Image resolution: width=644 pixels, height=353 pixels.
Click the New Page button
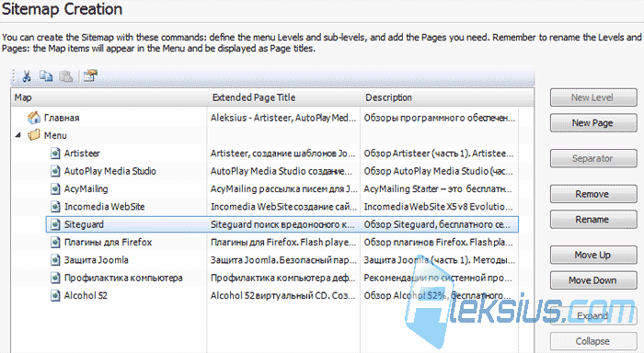point(593,123)
